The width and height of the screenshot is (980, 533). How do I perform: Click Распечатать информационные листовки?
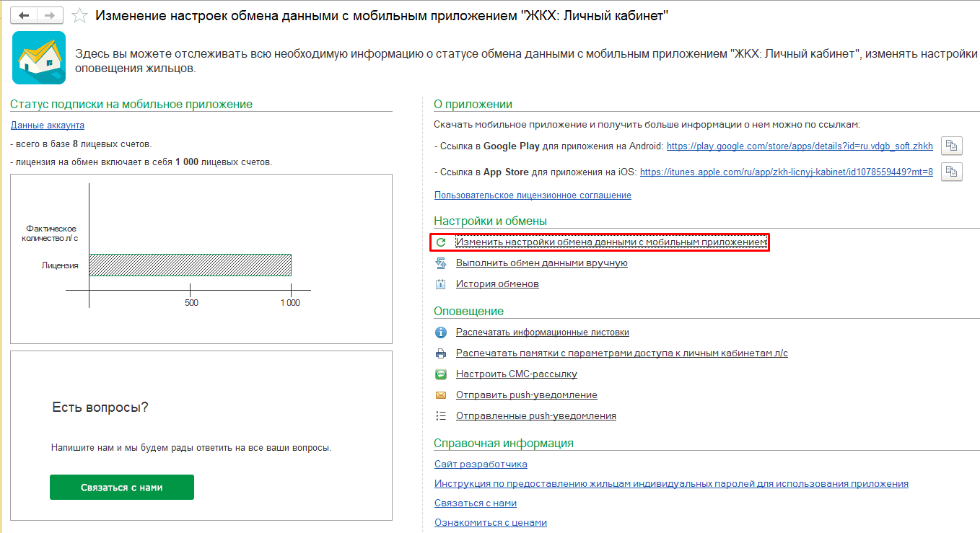point(543,332)
